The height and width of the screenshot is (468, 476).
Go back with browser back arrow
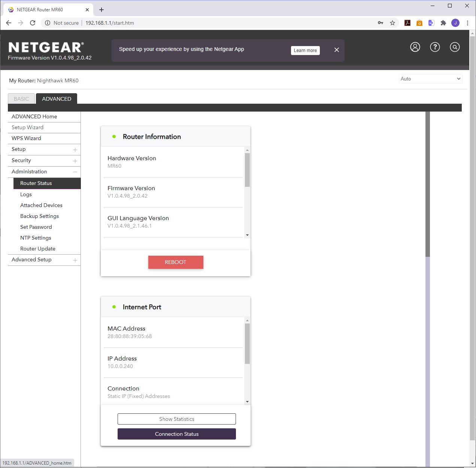(x=9, y=23)
